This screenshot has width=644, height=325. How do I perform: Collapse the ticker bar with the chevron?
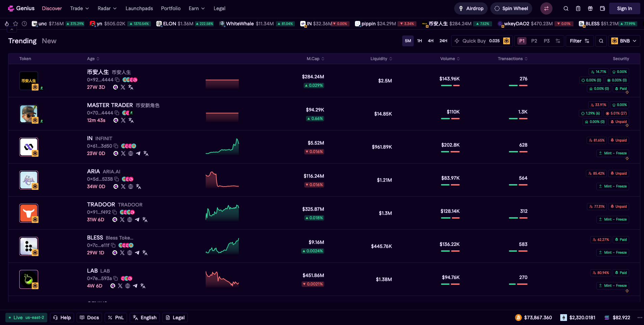click(12, 30)
